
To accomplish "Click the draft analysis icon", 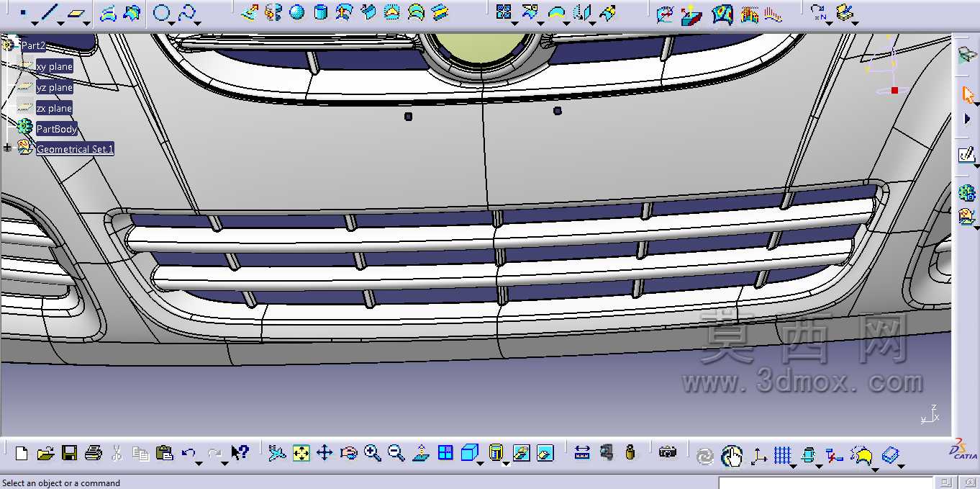I will [x=691, y=13].
